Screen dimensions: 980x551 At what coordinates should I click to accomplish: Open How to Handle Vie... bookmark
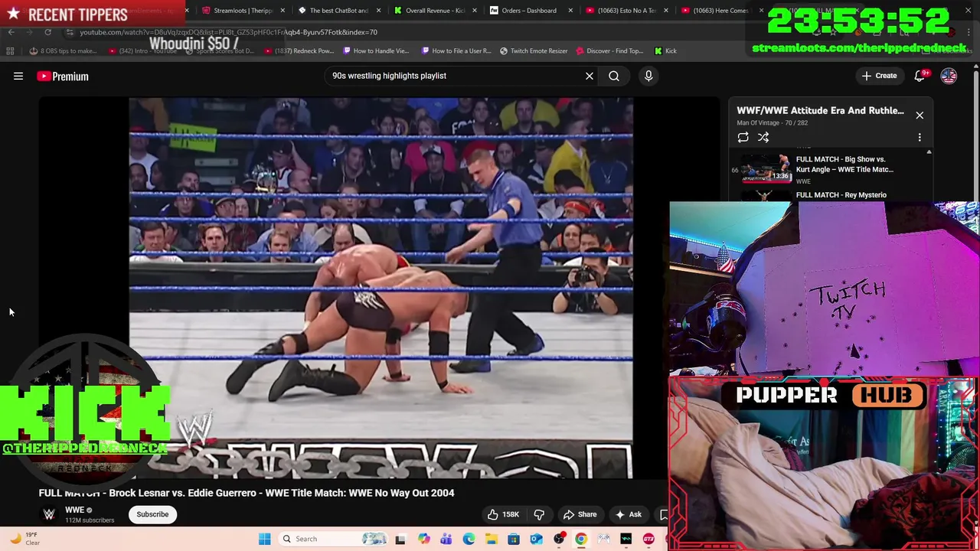point(377,51)
